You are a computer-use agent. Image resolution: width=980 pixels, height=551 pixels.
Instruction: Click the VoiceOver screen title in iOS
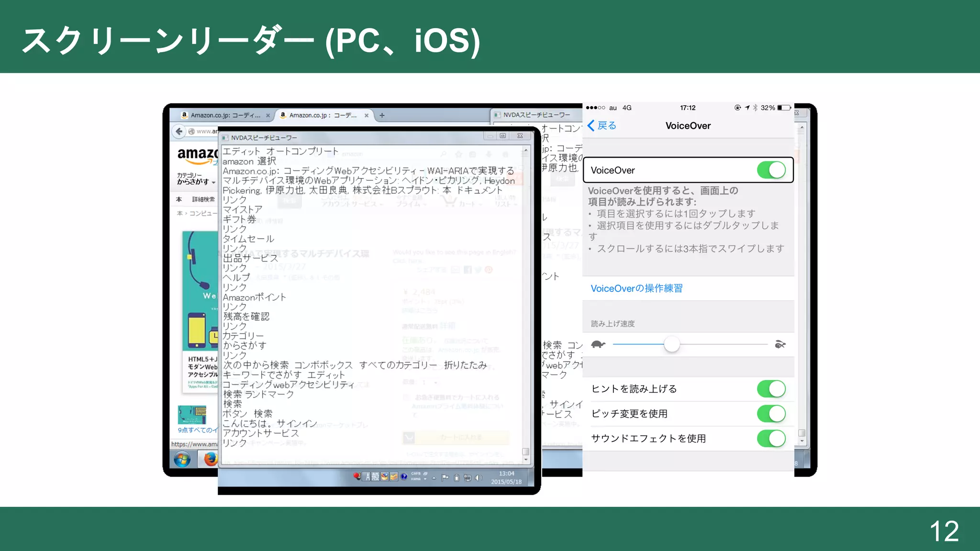point(688,126)
